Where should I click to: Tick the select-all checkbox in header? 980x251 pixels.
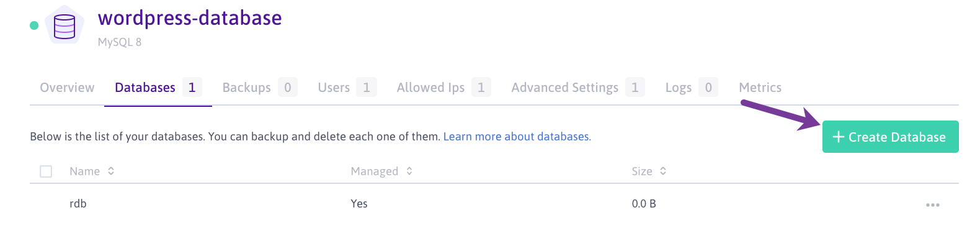(x=46, y=171)
